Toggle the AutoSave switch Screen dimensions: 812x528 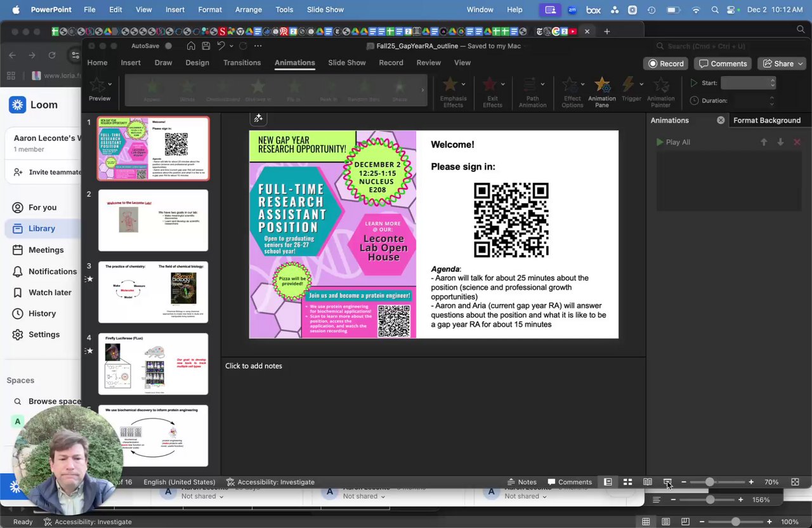point(168,46)
